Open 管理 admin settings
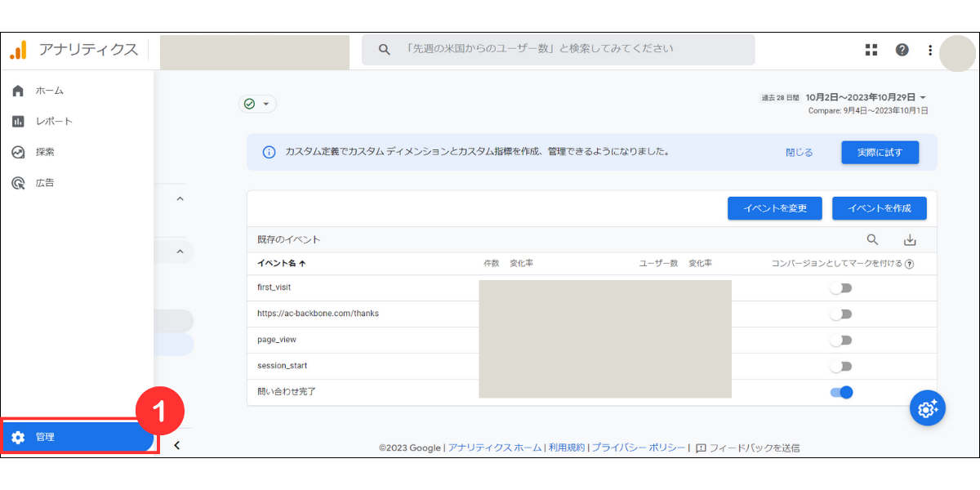 pyautogui.click(x=78, y=437)
